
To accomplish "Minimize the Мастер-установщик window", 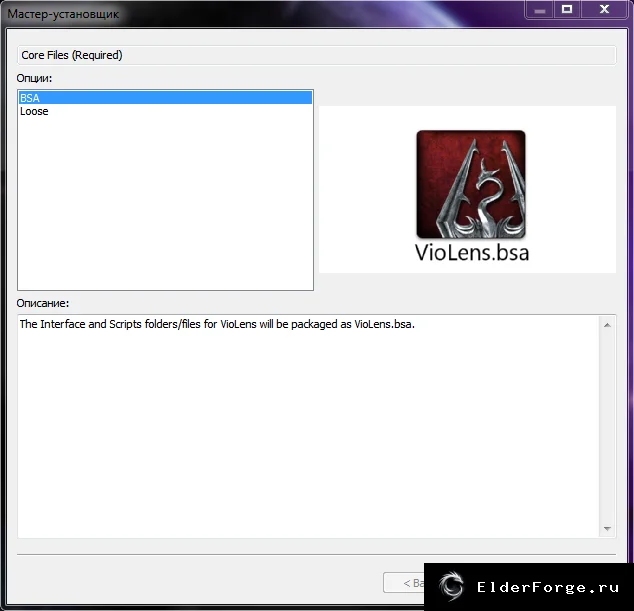I will tap(540, 10).
